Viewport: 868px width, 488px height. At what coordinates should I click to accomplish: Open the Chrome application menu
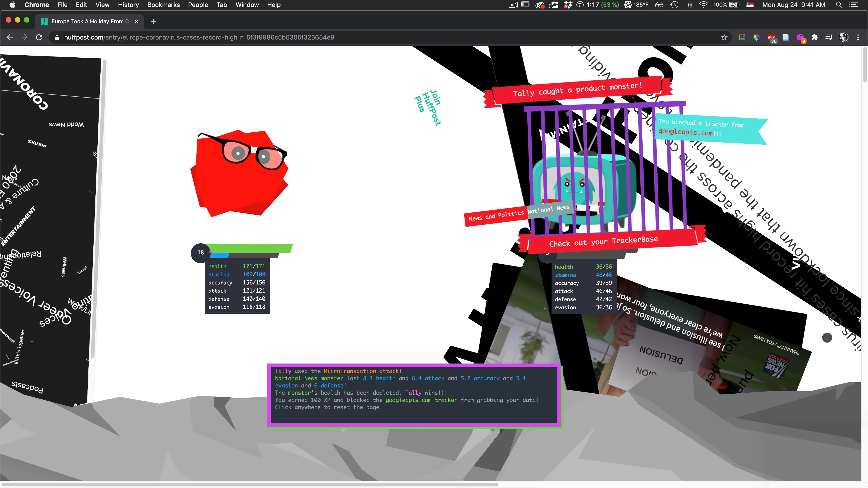point(37,5)
